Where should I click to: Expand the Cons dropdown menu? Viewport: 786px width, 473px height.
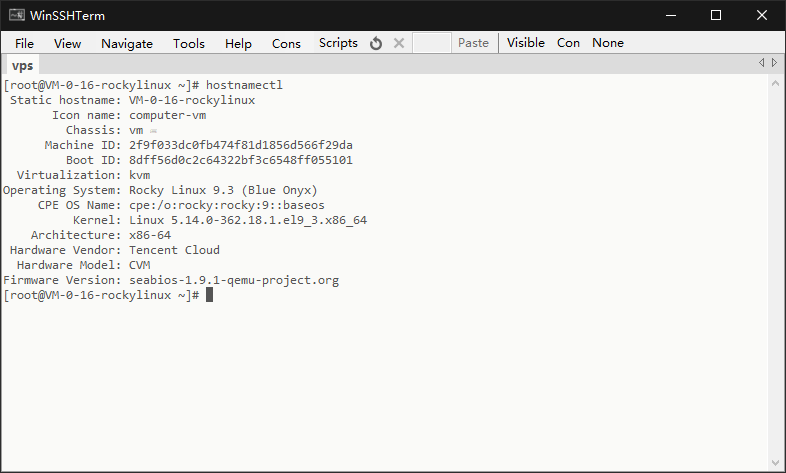[286, 43]
